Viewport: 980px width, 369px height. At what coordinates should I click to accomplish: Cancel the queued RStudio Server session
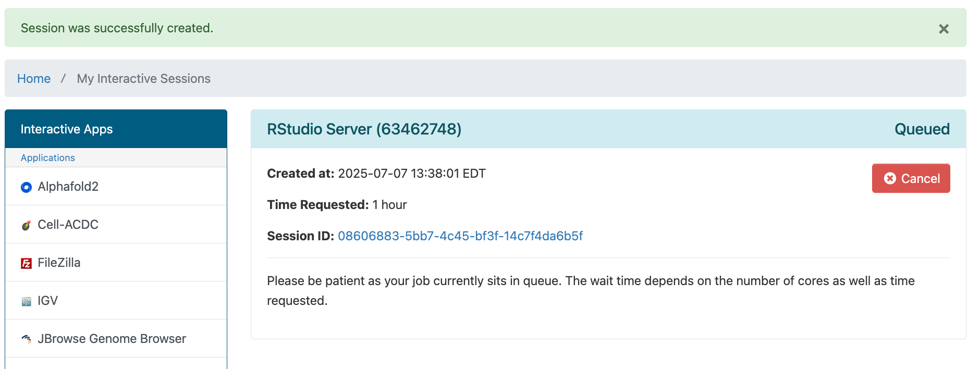(911, 178)
